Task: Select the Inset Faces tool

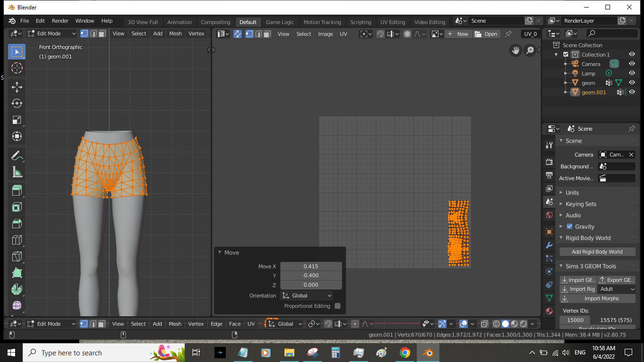Action: tap(17, 207)
